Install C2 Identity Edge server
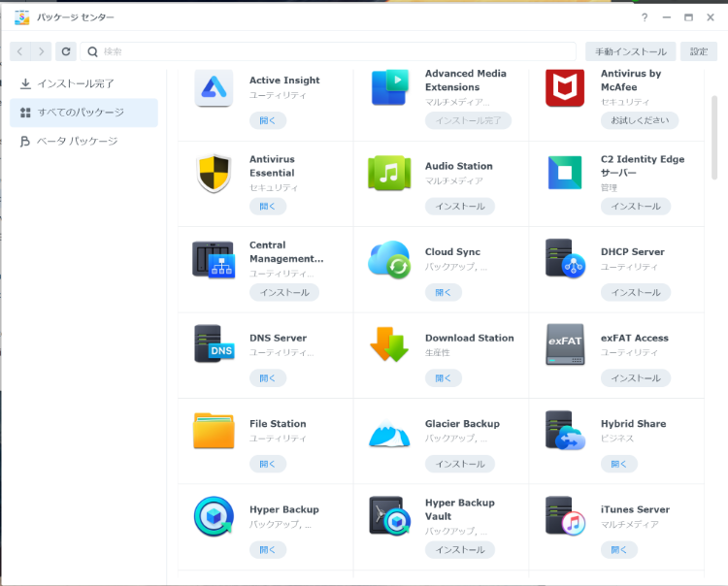The width and height of the screenshot is (728, 586). [636, 207]
